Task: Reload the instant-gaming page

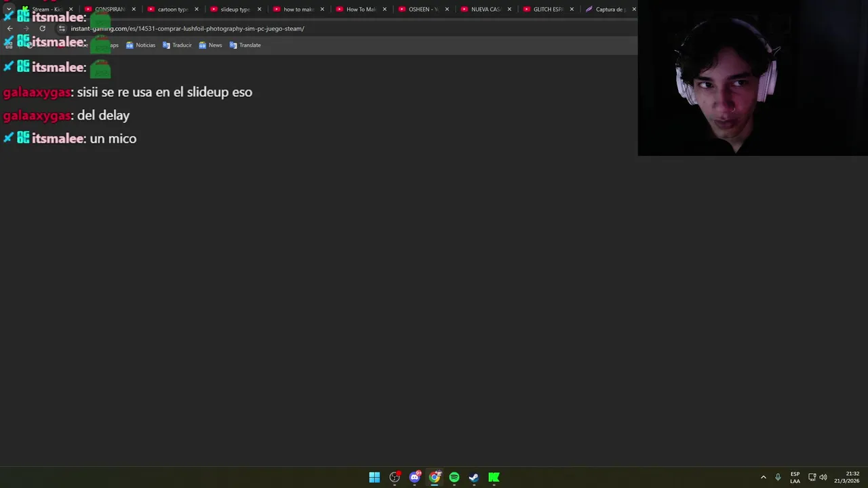Action: pos(42,28)
